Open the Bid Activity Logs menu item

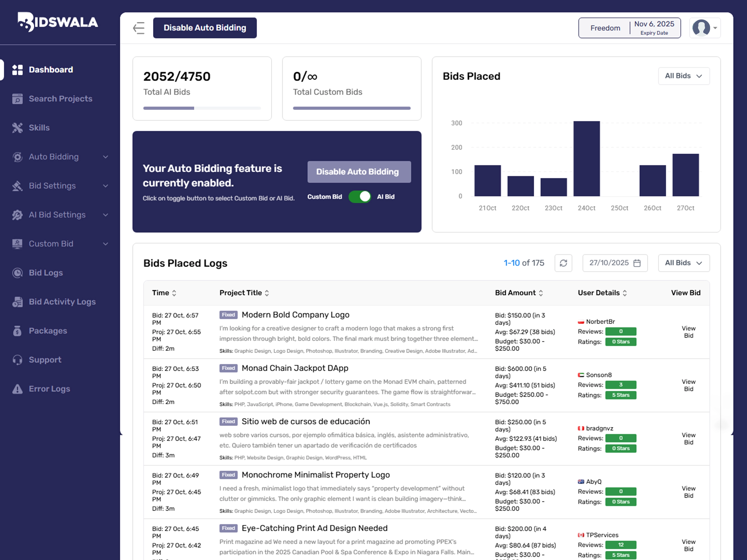pos(62,302)
